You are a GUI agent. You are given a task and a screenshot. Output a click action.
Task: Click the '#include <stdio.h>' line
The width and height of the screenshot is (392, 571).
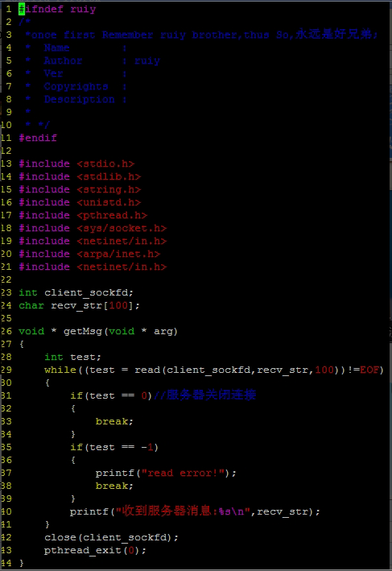coord(76,163)
